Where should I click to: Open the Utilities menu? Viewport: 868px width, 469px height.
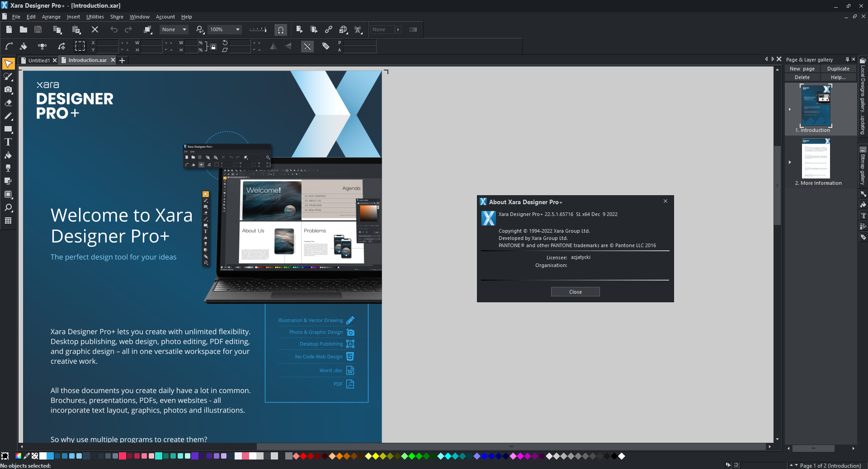point(95,17)
